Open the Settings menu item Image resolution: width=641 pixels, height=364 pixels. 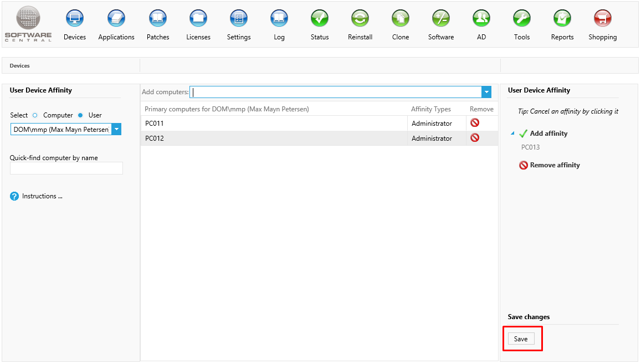[239, 19]
